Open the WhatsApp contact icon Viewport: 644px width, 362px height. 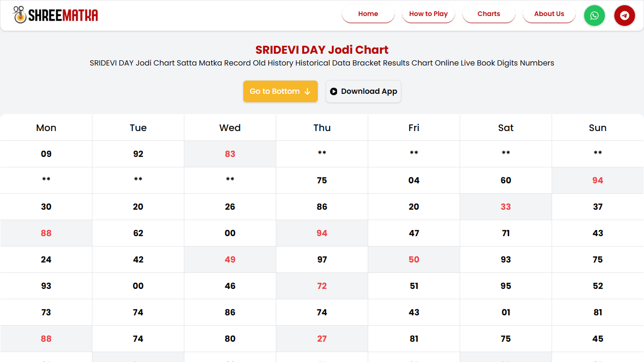coord(594,16)
